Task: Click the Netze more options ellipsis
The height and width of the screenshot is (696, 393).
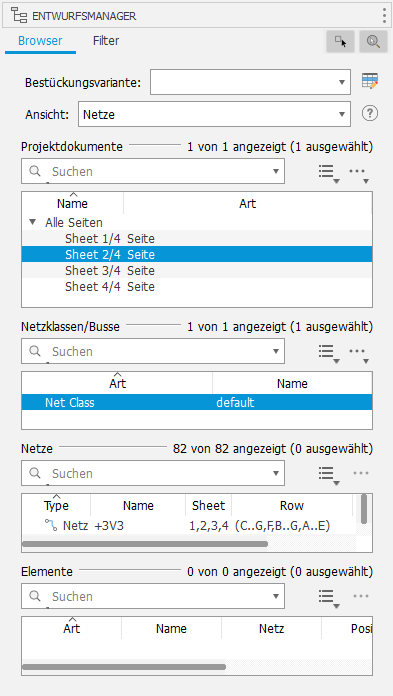Action: [x=361, y=473]
